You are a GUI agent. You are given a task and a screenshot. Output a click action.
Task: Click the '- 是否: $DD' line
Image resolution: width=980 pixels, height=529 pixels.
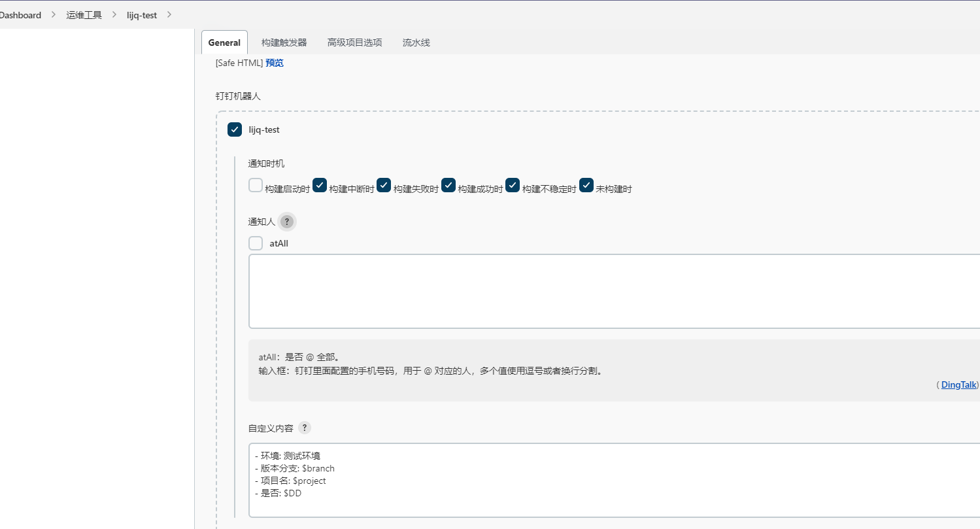pos(279,493)
